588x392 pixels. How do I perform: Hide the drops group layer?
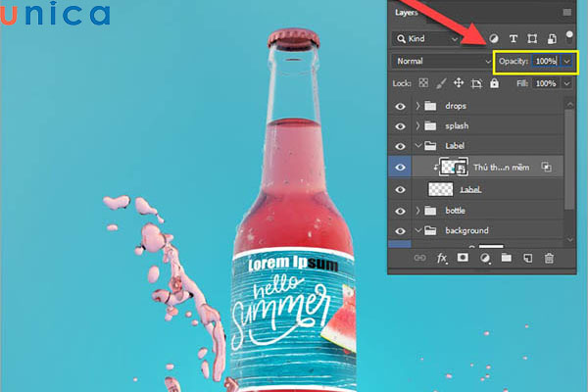[400, 107]
